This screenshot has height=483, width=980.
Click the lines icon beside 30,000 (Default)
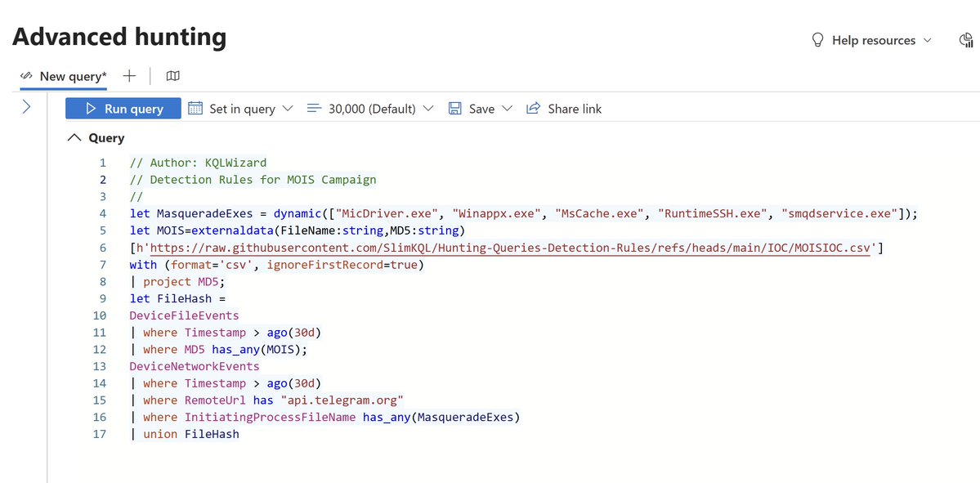point(314,108)
